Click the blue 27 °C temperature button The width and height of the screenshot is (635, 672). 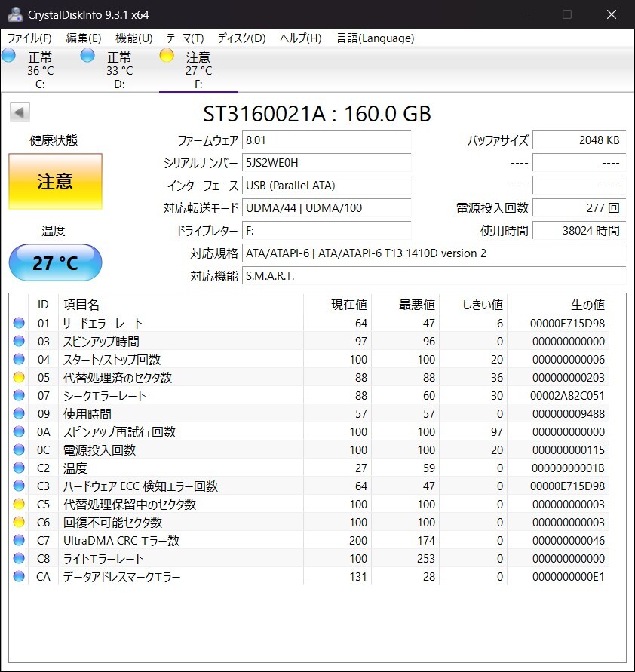(55, 262)
